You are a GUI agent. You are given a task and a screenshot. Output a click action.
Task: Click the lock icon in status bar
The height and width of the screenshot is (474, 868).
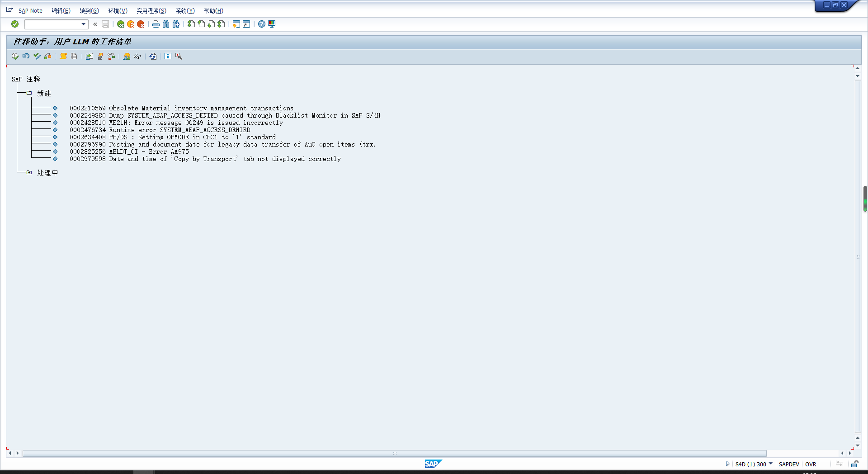tap(854, 464)
